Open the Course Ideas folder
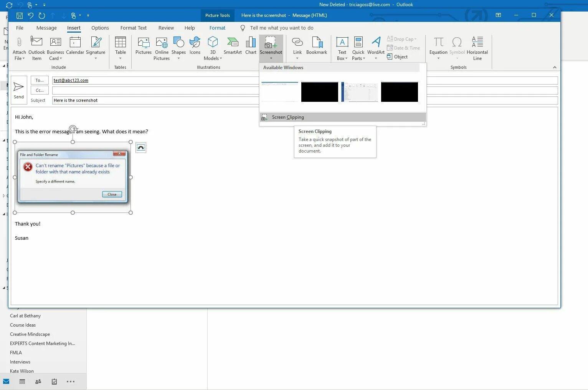588x390 pixels. point(23,325)
